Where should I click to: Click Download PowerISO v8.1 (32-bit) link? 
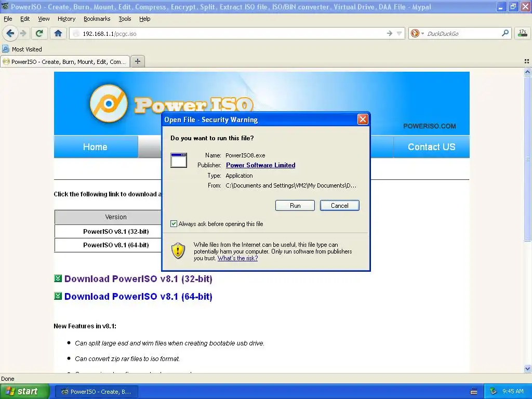[x=138, y=279]
